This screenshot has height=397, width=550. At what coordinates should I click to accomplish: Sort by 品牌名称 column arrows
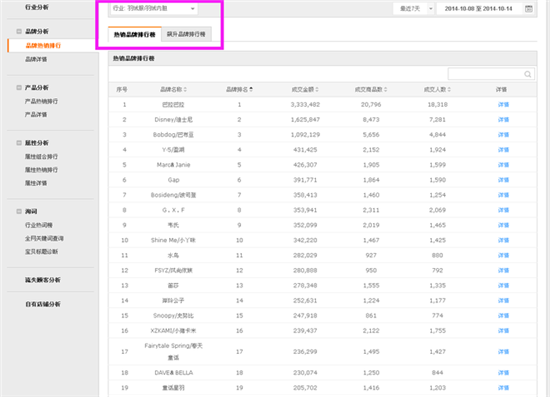pos(185,90)
